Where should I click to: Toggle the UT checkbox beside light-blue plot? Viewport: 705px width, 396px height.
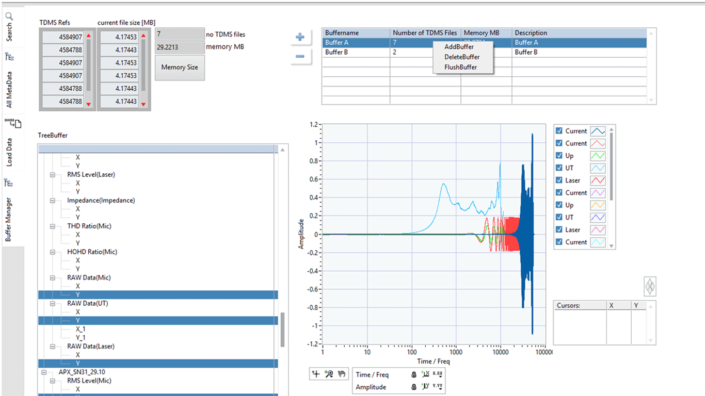(x=559, y=168)
